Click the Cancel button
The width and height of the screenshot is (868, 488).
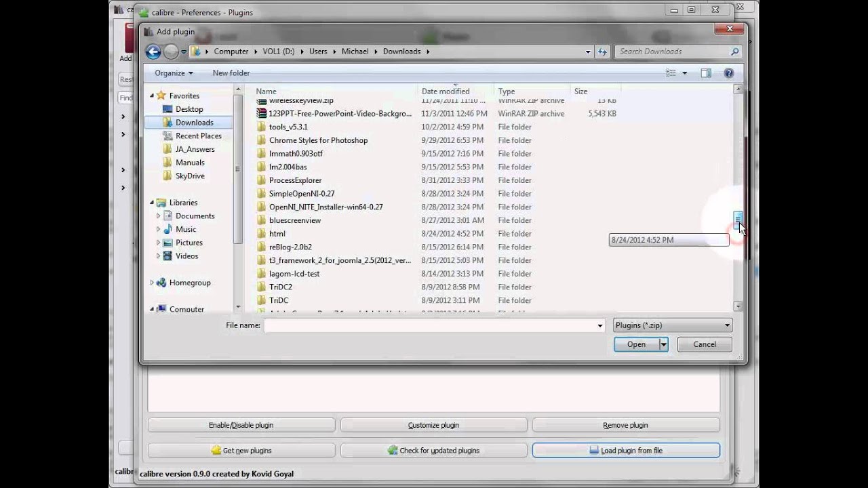point(705,344)
